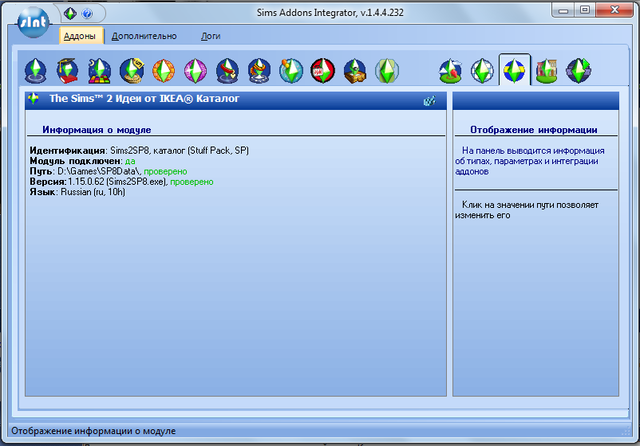This screenshot has height=446, width=640.
Task: Open the Логи tab
Action: [x=211, y=35]
